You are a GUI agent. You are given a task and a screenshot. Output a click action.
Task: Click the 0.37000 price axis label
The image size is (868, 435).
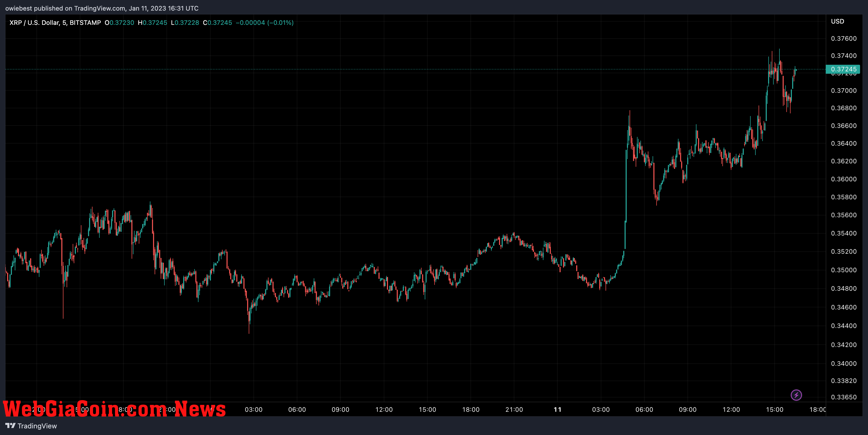pos(844,90)
